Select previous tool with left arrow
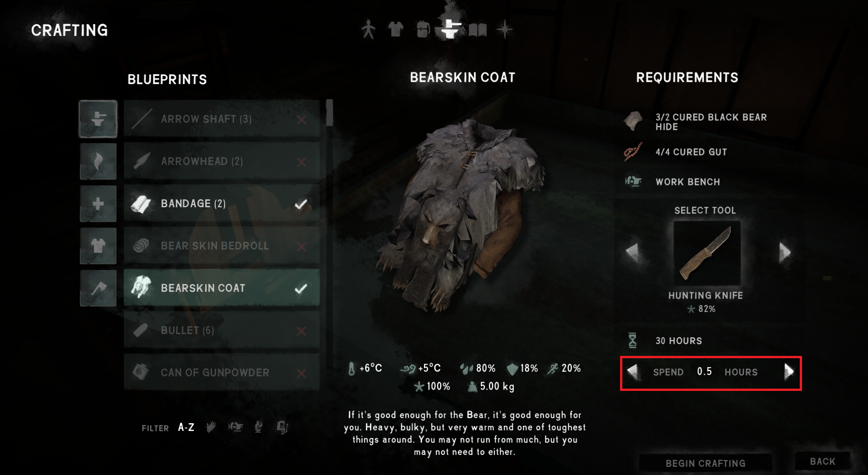Viewport: 868px width, 475px height. [x=632, y=253]
